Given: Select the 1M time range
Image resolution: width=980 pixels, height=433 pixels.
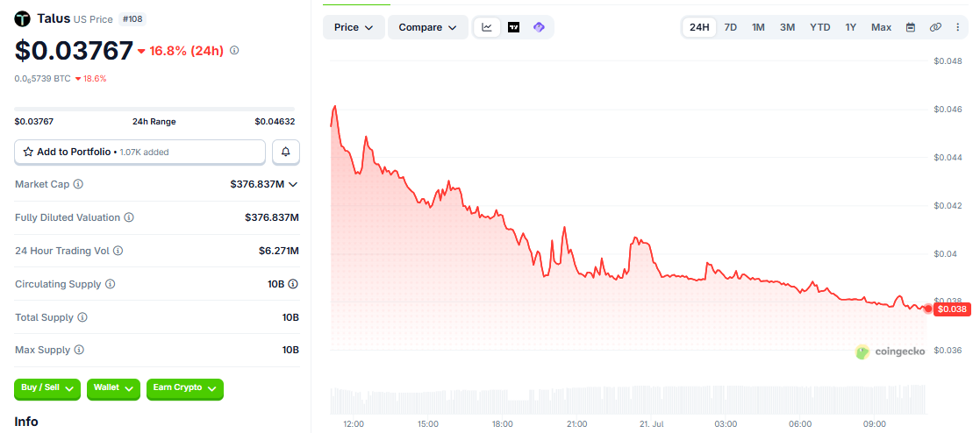Looking at the screenshot, I should click(x=758, y=27).
